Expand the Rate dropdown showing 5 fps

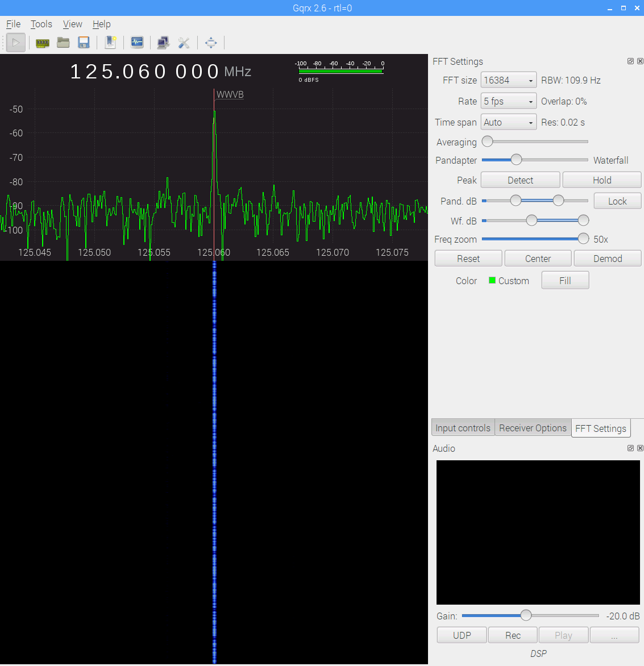pyautogui.click(x=508, y=102)
